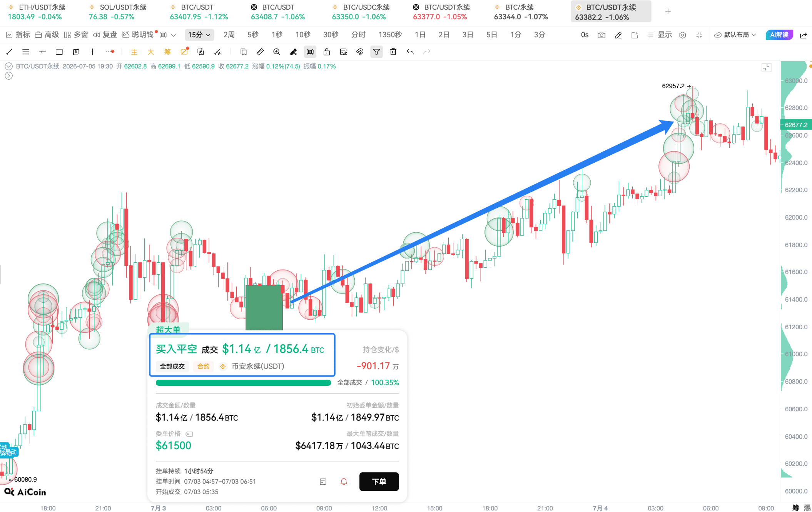The image size is (812, 512).
Task: Toggle the 0s countdown display
Action: tap(585, 35)
